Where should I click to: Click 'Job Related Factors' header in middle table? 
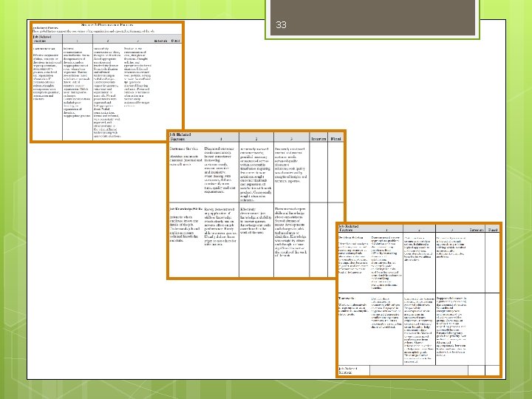point(180,137)
